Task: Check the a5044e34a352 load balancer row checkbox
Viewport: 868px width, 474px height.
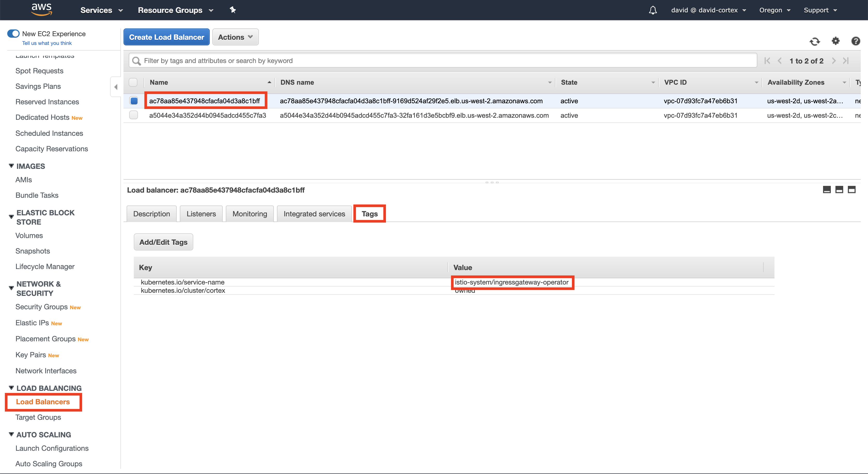Action: click(x=134, y=115)
